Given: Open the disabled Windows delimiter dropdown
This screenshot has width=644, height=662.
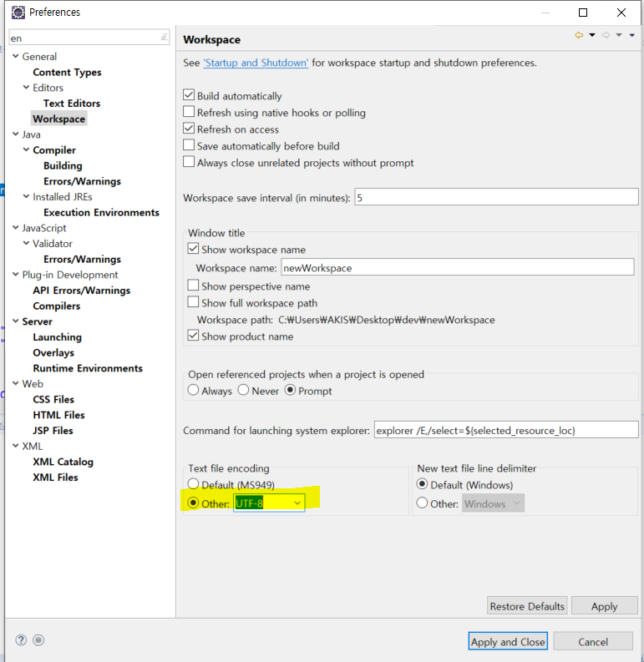Looking at the screenshot, I should (x=493, y=503).
